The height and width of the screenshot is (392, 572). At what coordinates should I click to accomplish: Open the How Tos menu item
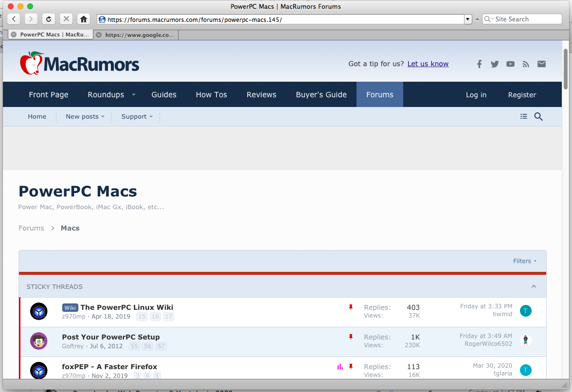(x=211, y=94)
